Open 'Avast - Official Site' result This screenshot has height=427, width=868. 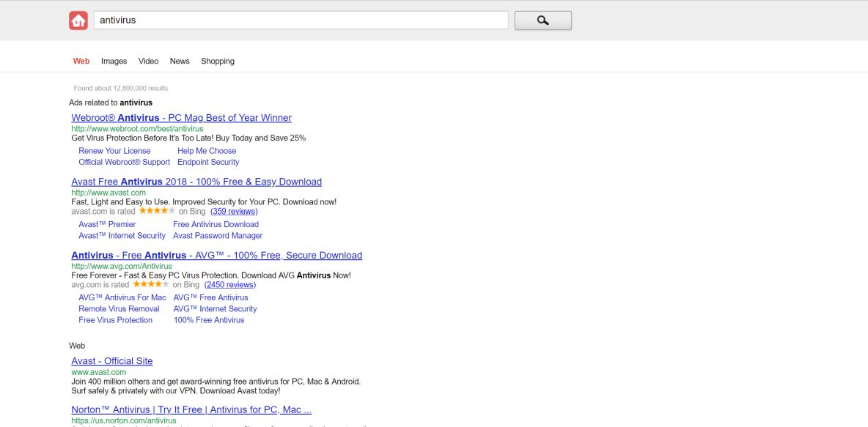pyautogui.click(x=112, y=361)
